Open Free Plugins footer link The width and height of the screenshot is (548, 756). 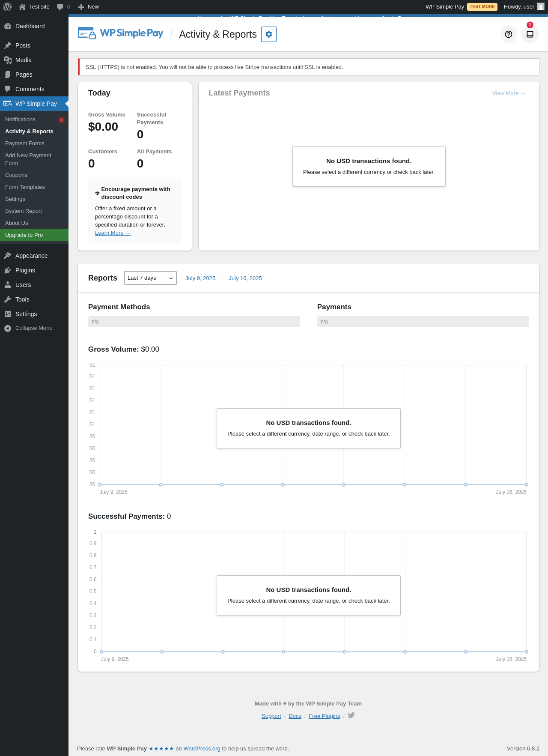(x=325, y=716)
